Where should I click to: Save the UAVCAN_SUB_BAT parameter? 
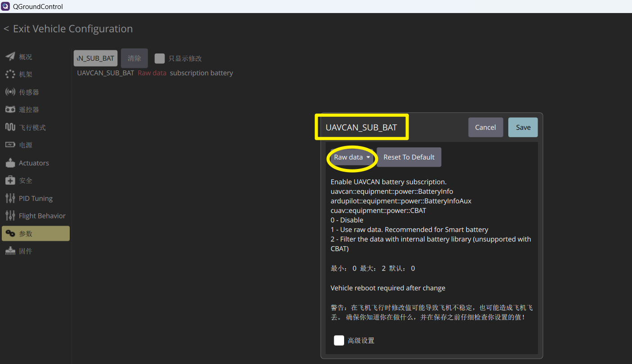click(523, 128)
